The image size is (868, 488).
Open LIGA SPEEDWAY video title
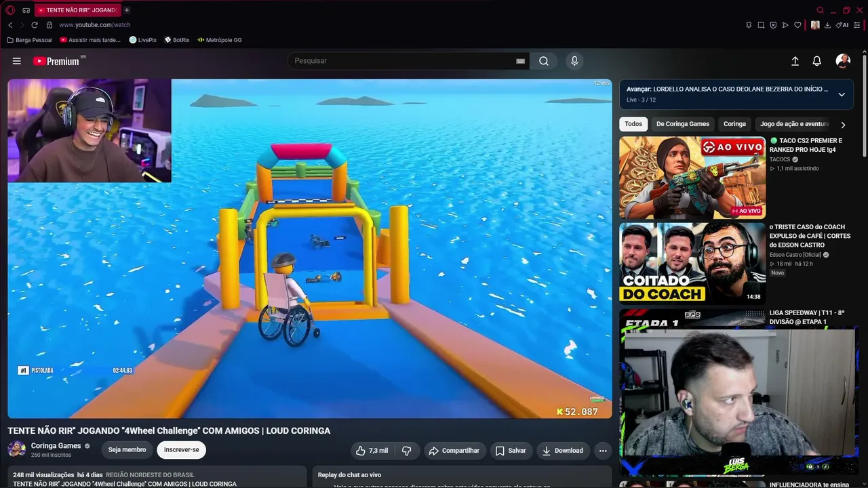pyautogui.click(x=807, y=317)
